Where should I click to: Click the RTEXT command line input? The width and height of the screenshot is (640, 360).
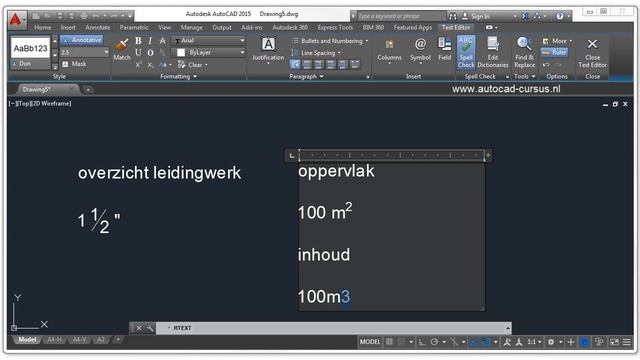coord(333,328)
